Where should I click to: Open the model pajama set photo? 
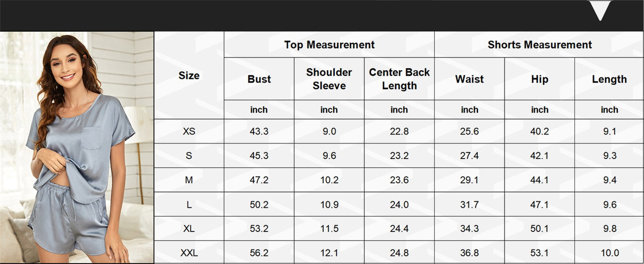(x=77, y=147)
